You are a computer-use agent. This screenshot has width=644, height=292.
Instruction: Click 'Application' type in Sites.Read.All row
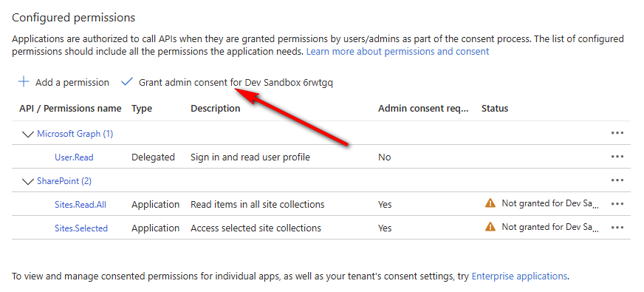coord(156,204)
